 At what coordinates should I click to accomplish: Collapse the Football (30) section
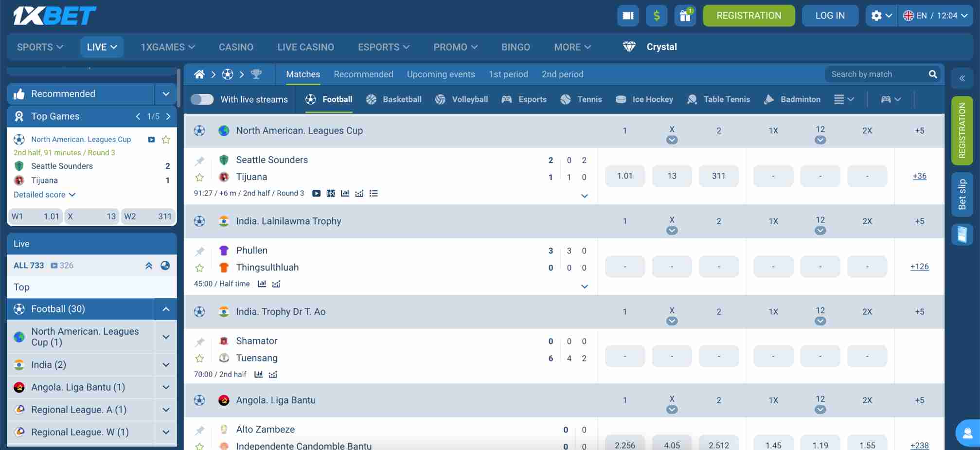166,309
